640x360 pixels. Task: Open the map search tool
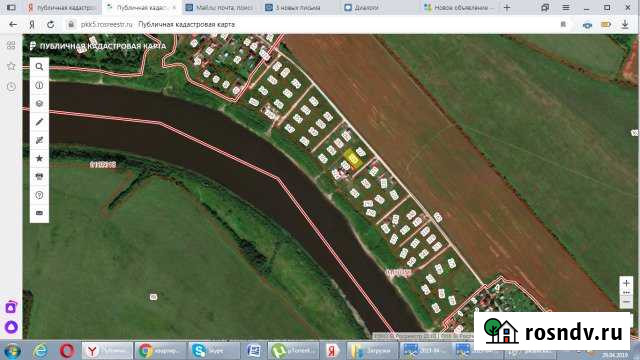(x=39, y=67)
